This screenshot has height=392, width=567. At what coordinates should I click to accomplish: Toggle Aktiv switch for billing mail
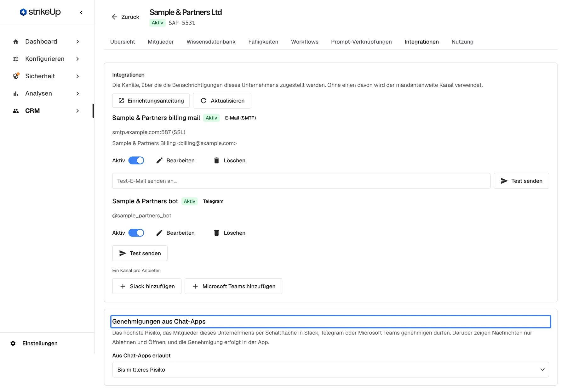[x=136, y=160]
